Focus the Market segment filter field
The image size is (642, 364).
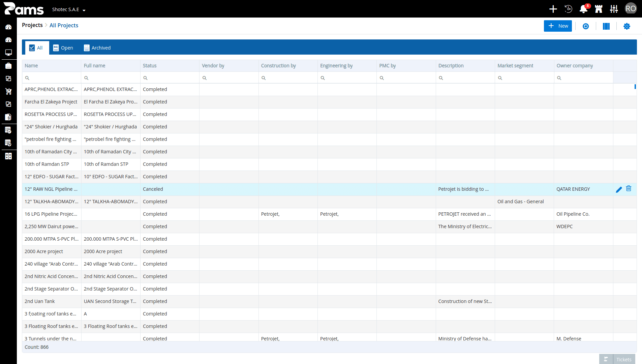tap(524, 78)
